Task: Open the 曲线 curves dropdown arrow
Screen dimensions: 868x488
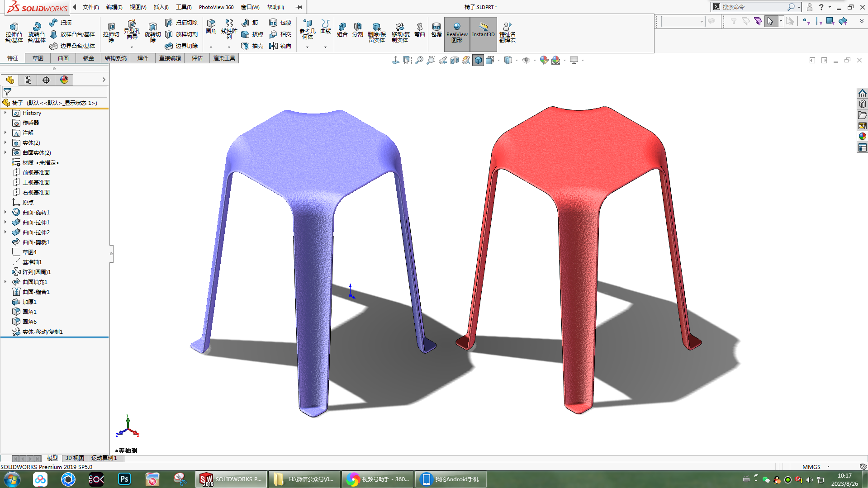Action: pos(325,47)
